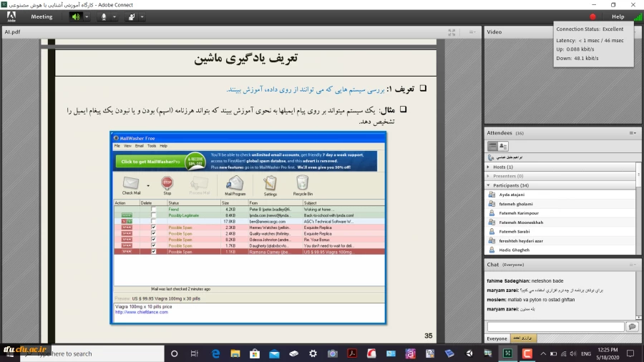Click the network Wi-Fi tray icon
644x362 pixels.
coord(564,353)
